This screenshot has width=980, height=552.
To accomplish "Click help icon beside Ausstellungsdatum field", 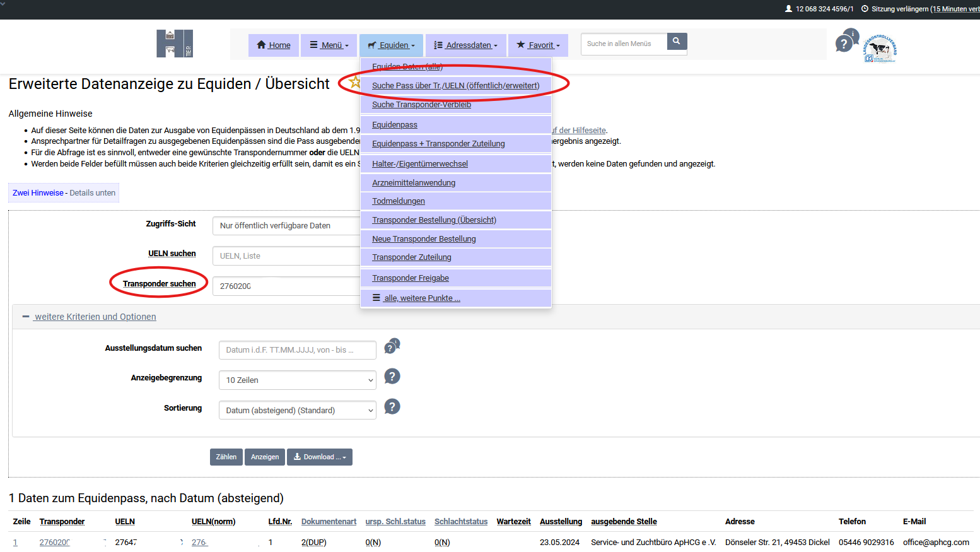I will (392, 347).
